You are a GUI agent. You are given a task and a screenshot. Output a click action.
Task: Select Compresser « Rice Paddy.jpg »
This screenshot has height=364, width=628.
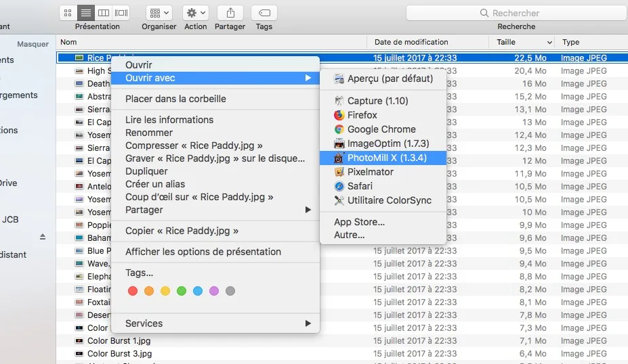[x=215, y=145]
